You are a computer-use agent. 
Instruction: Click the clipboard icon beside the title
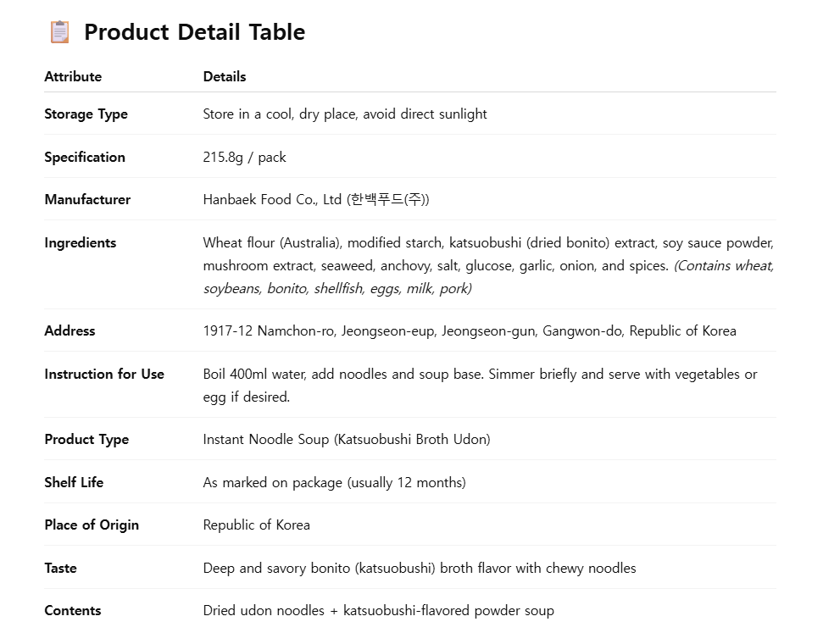point(59,32)
